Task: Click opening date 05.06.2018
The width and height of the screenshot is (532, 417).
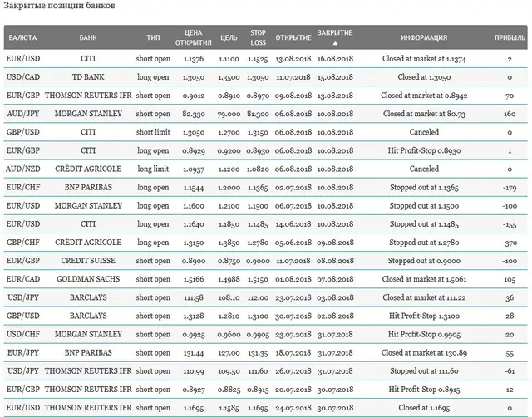Action: pyautogui.click(x=293, y=243)
